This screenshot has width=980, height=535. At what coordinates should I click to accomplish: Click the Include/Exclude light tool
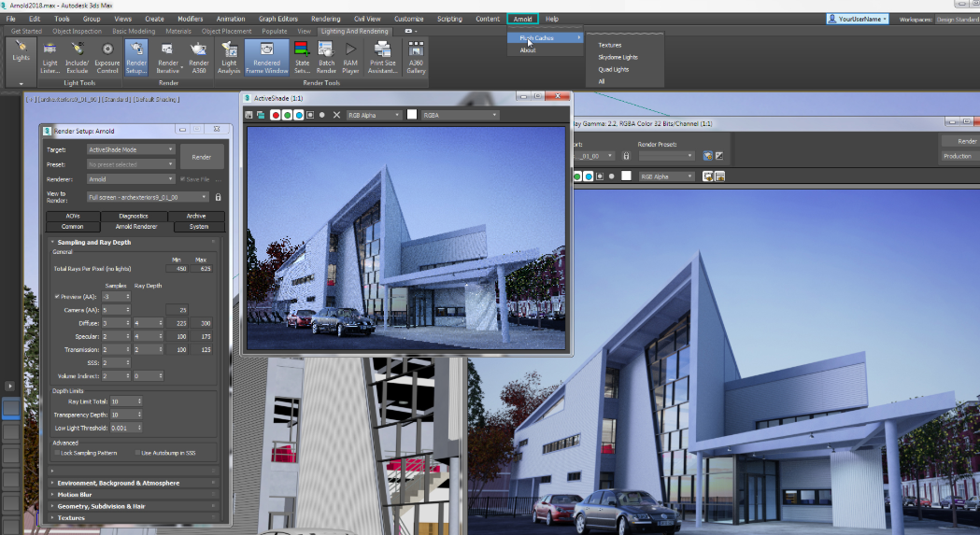coord(77,58)
